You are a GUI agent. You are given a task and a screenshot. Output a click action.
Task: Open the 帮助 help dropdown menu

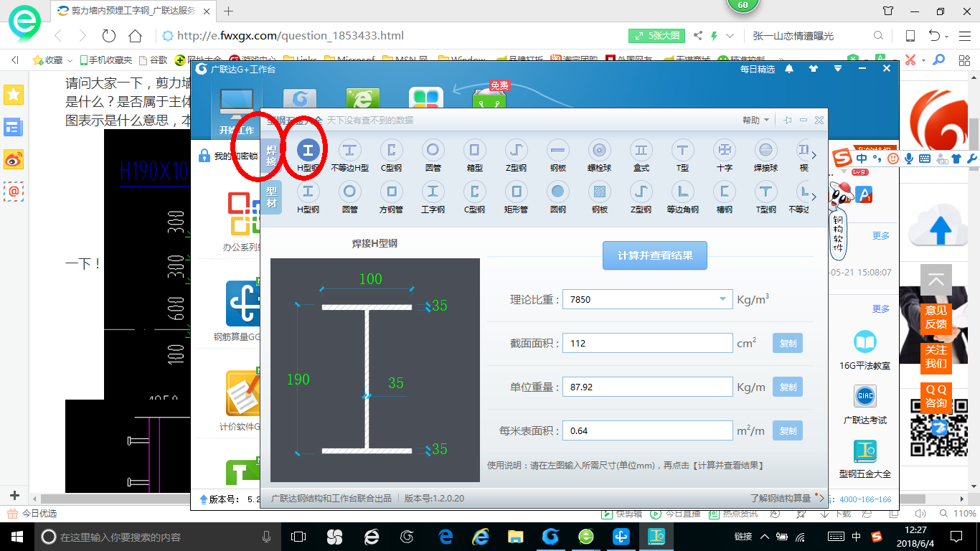pos(755,121)
